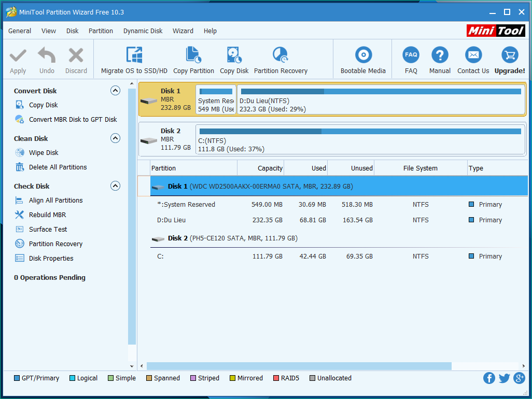
Task: Choose Delete All Partitions
Action: point(58,167)
